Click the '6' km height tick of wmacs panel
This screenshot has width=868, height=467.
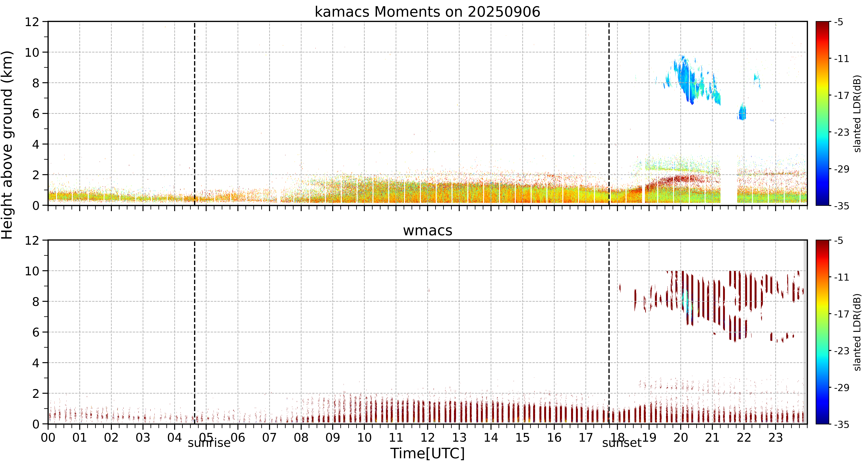point(36,332)
